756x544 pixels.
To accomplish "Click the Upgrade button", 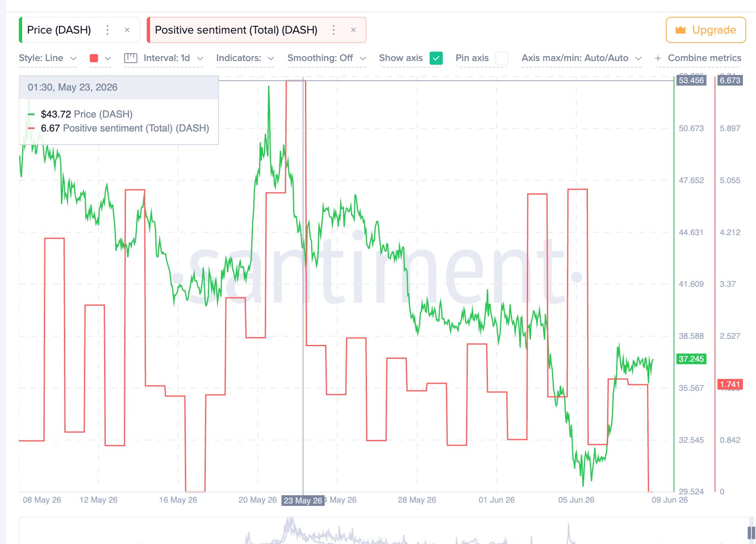I will coord(706,30).
